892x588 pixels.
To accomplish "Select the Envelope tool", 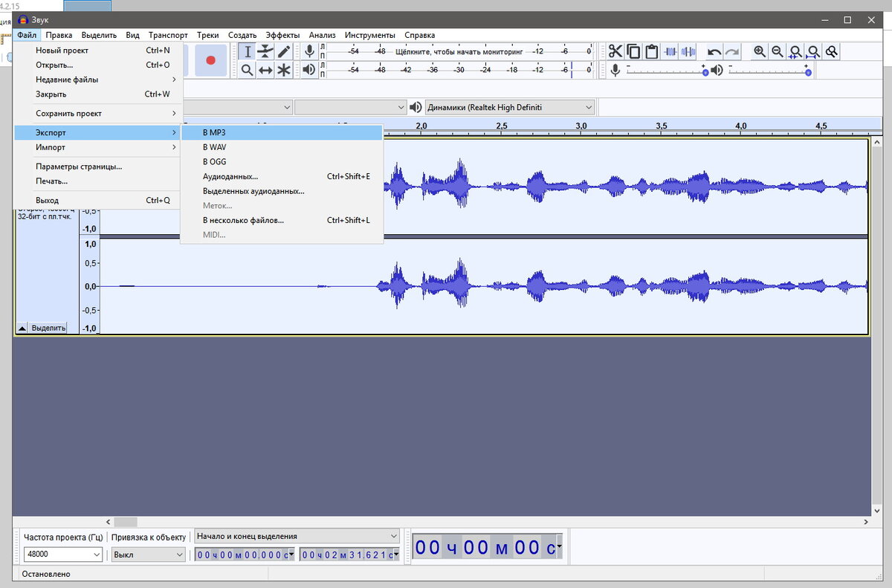I will (265, 51).
